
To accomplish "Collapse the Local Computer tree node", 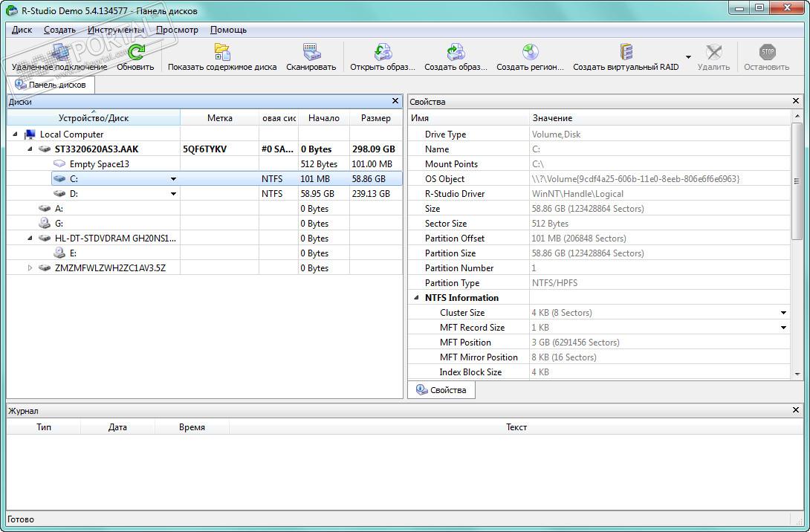I will click(15, 134).
